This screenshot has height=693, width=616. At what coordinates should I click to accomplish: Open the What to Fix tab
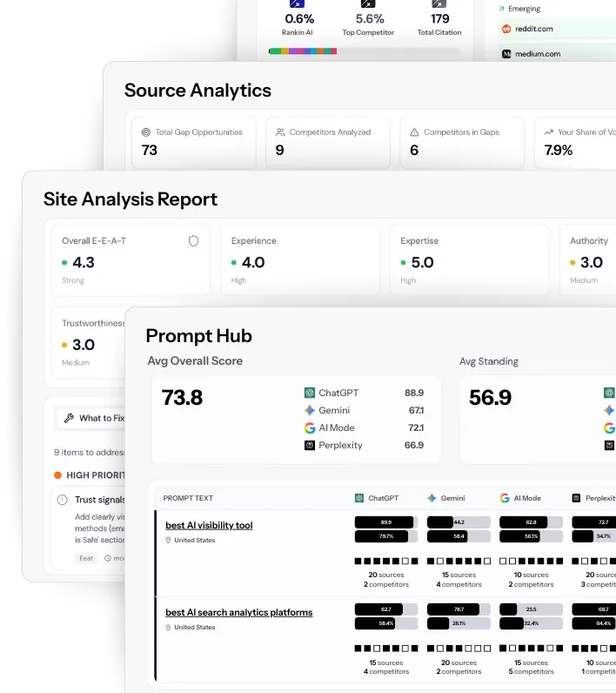(x=94, y=418)
